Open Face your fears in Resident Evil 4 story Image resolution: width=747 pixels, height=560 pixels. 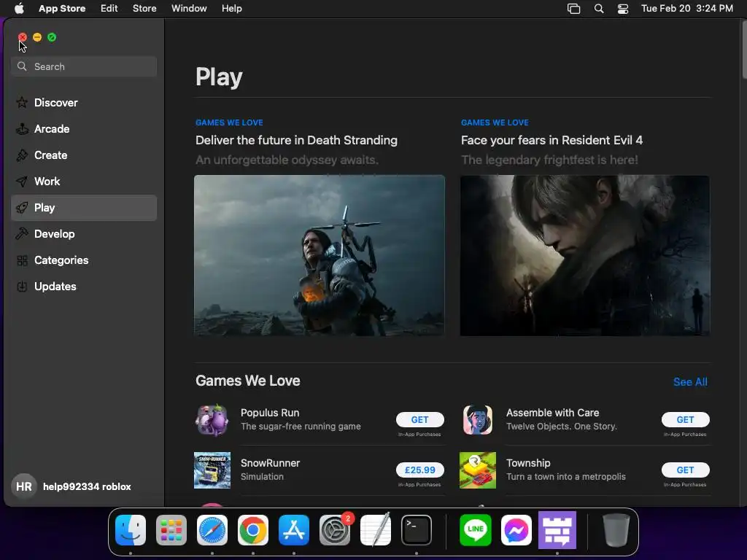[x=551, y=141]
